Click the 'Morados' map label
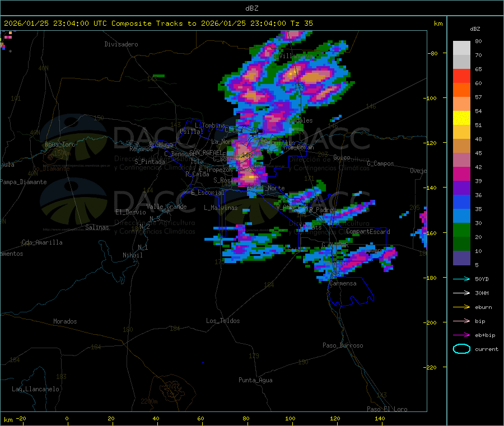504x426 pixels. 65,321
